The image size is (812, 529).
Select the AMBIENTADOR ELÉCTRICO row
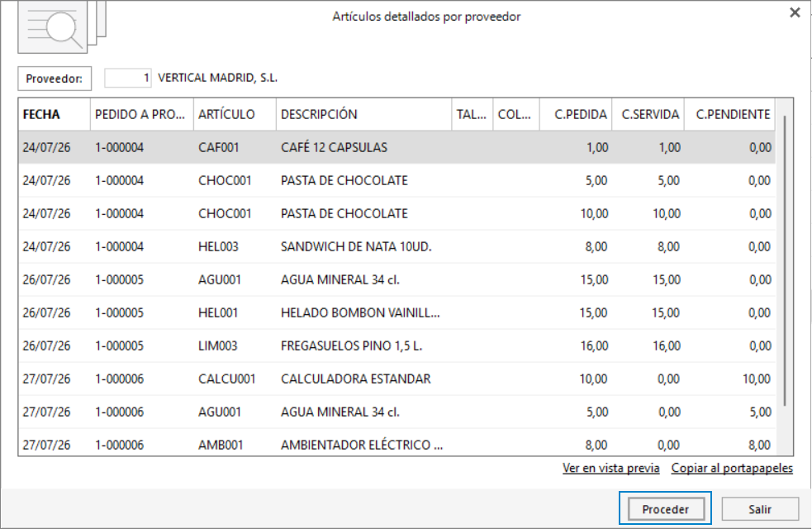397,444
